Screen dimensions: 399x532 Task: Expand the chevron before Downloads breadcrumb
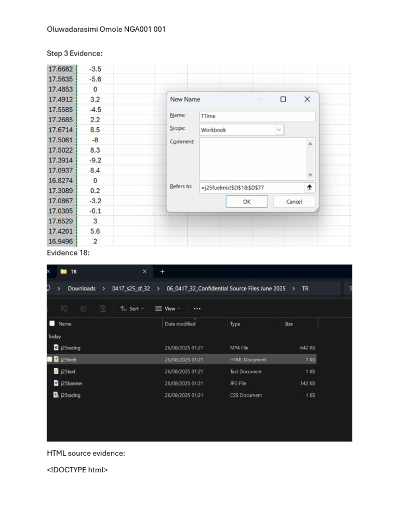[x=59, y=288]
